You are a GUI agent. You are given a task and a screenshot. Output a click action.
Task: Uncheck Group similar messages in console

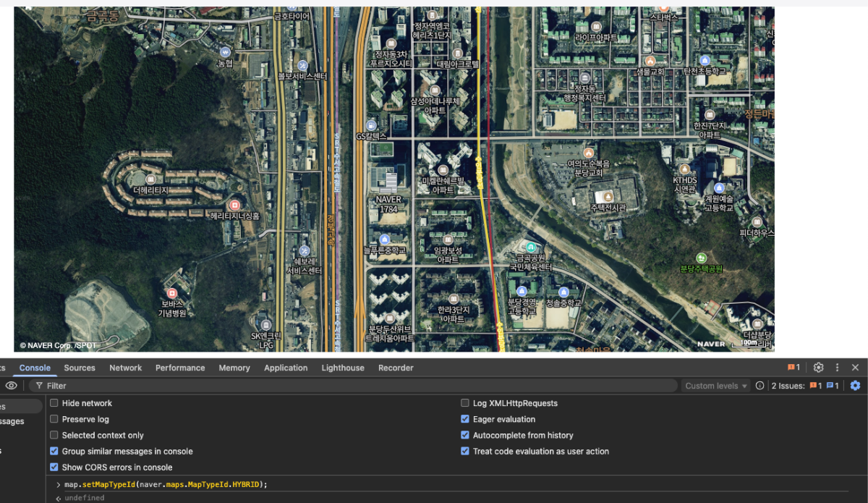click(x=54, y=451)
